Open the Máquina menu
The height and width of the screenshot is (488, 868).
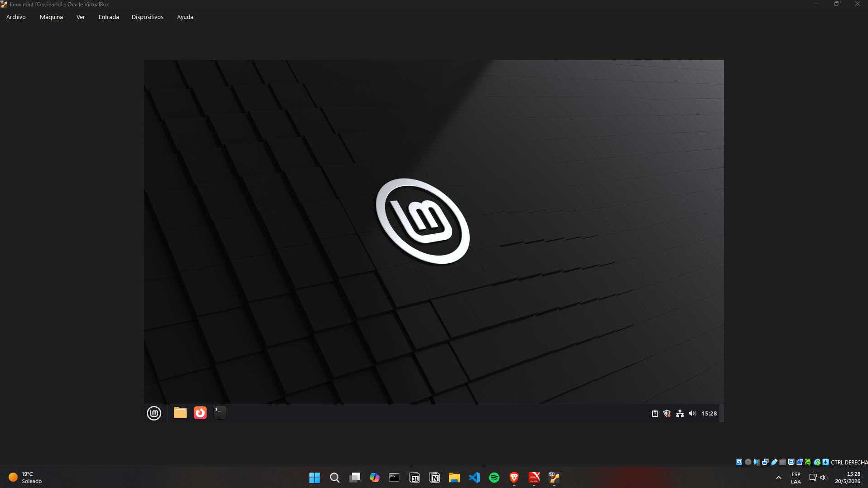point(51,17)
